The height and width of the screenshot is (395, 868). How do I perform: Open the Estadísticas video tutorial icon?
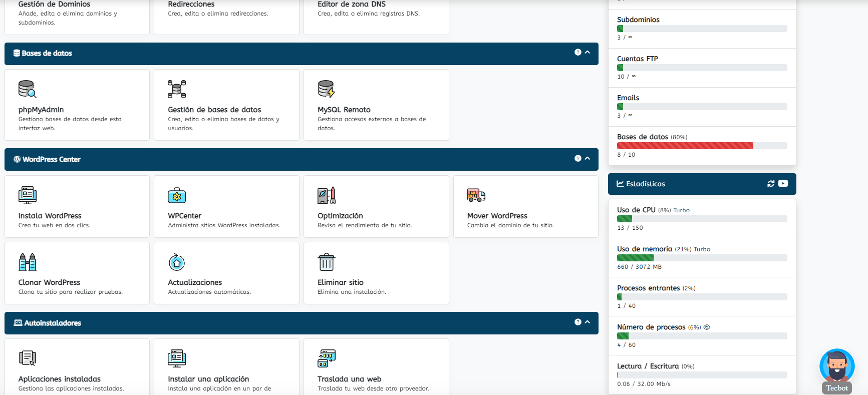pos(783,184)
